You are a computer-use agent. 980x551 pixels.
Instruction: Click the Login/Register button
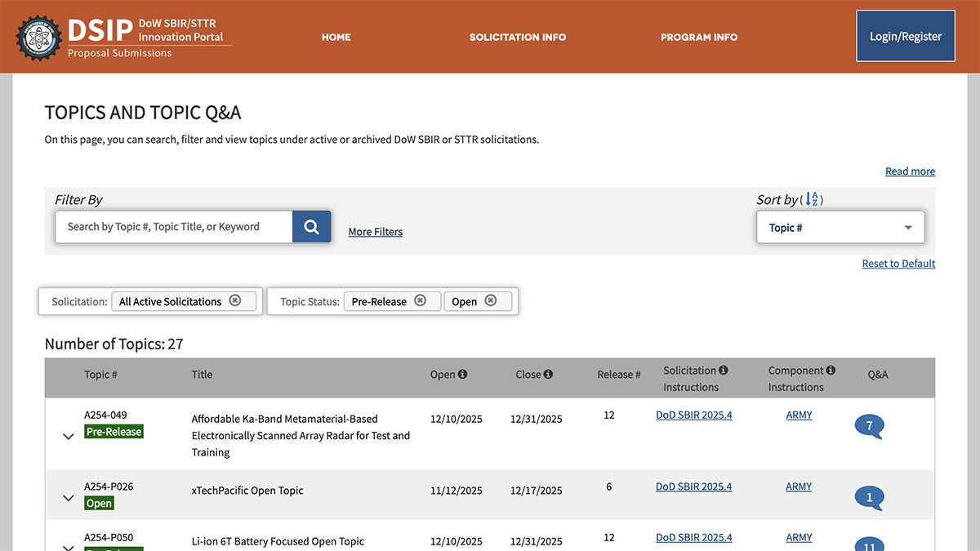pos(905,36)
